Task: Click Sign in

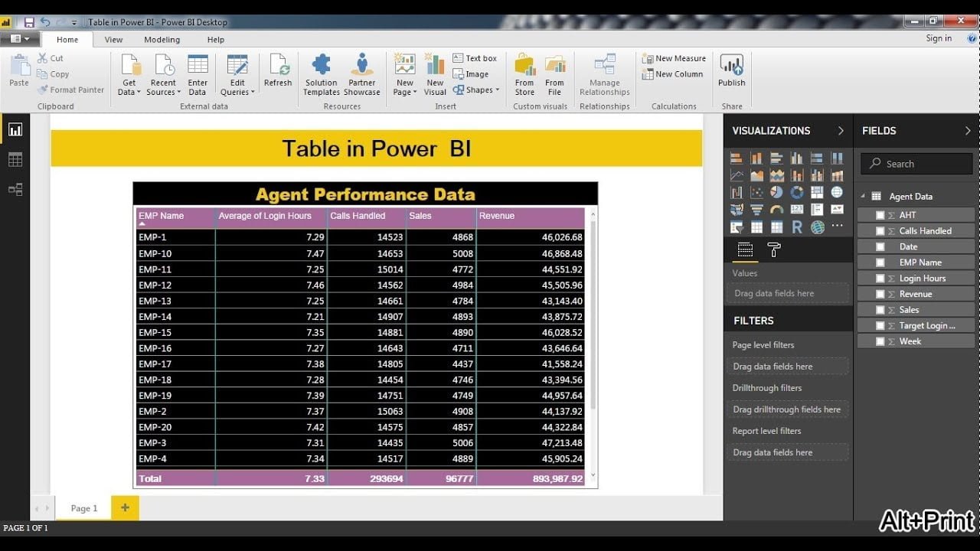Action: click(939, 38)
